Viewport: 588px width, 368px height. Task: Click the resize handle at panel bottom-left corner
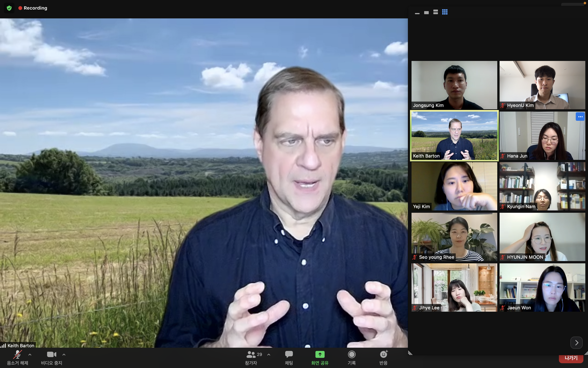(410, 353)
